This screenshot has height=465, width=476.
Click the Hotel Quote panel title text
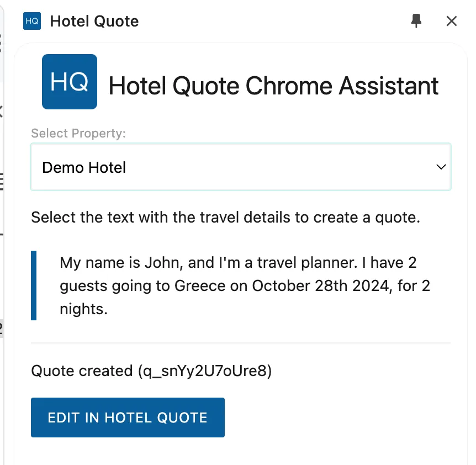coord(94,22)
